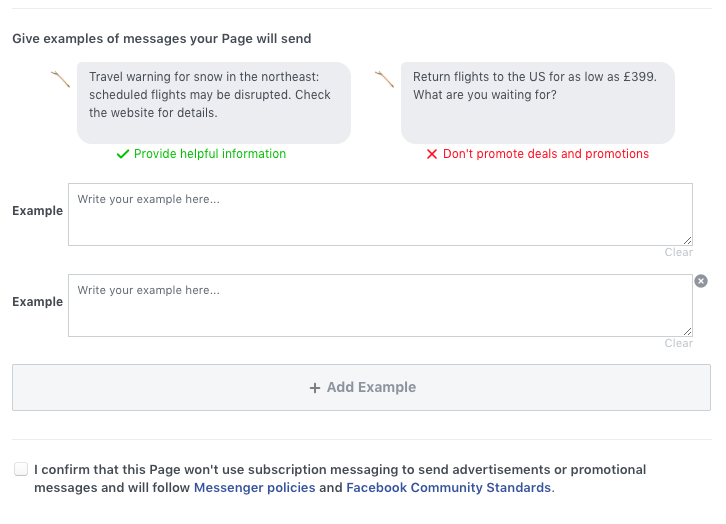Clear the first example text
Screen dimensions: 726x524
[678, 252]
